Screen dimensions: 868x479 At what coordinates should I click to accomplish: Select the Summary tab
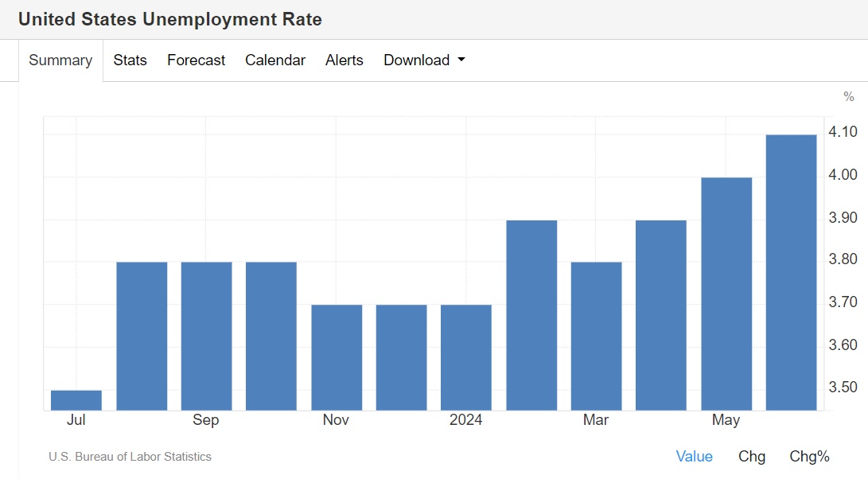60,60
